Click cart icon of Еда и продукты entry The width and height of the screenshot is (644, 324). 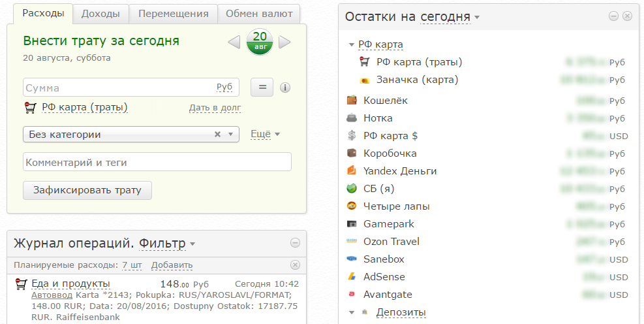(x=21, y=284)
